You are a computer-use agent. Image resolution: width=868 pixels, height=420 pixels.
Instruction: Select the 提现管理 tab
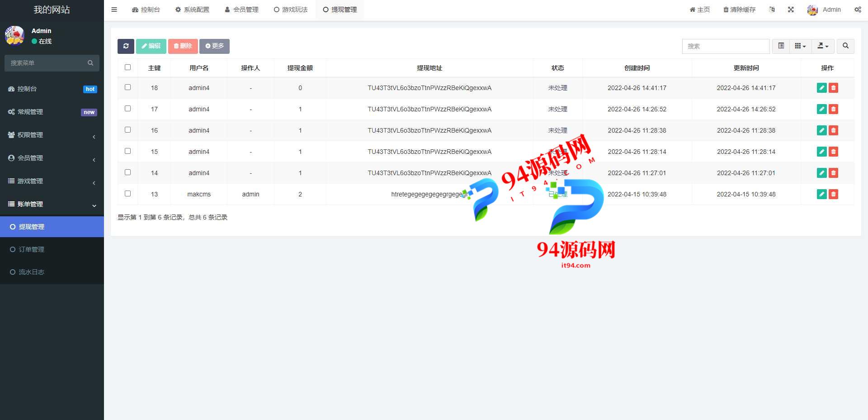click(x=340, y=10)
